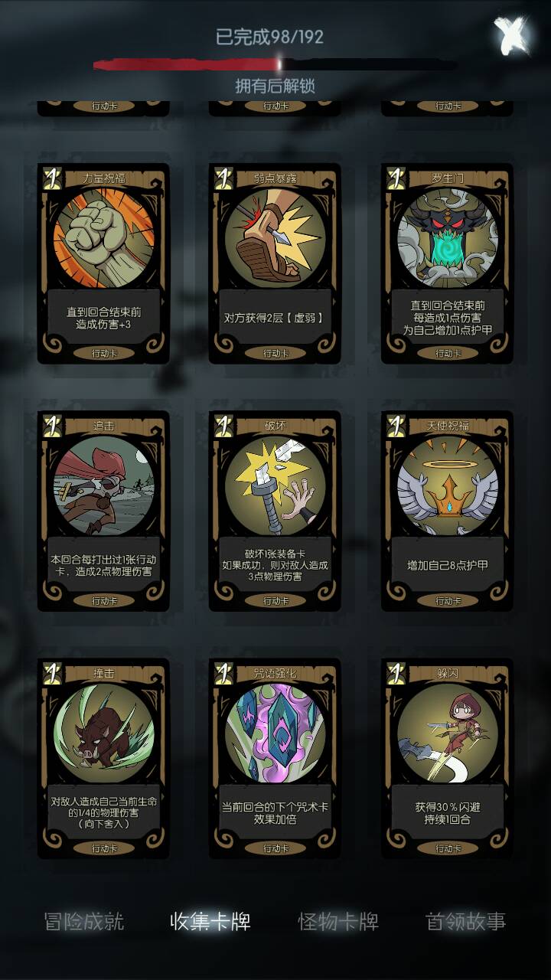Screen dimensions: 551x980
Task: Tap the clenched fist artwork on 力量祝福 card
Action: 103,237
